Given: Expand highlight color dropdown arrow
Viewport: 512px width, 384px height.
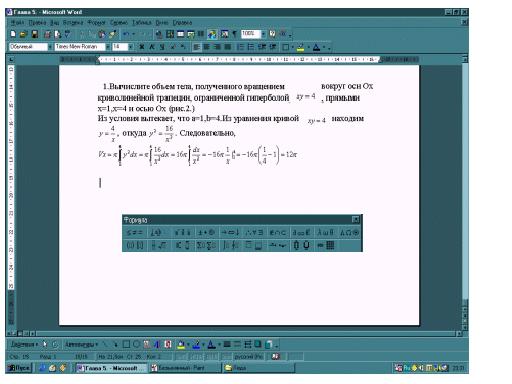Looking at the screenshot, I should [x=308, y=47].
